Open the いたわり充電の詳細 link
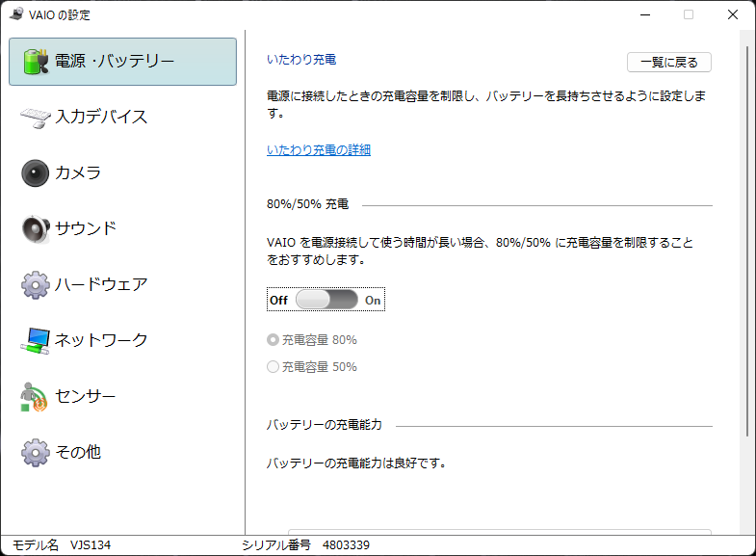Viewport: 756px width, 556px height. coord(319,150)
